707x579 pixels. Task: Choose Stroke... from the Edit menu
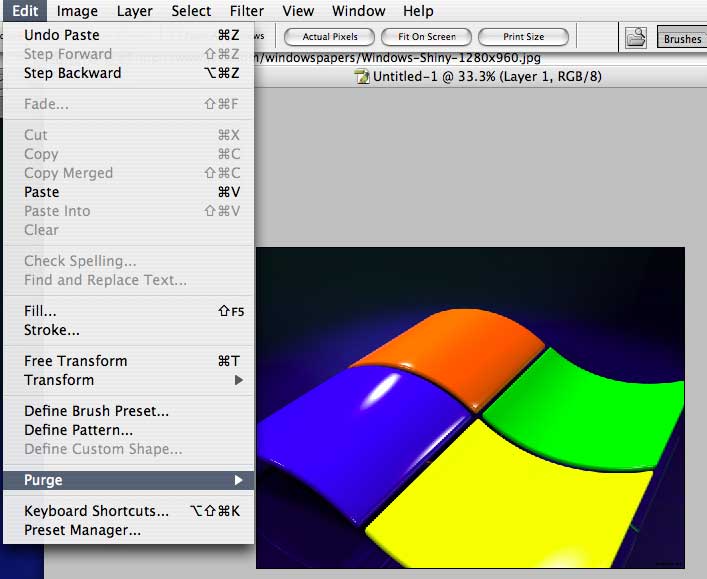tap(129, 330)
